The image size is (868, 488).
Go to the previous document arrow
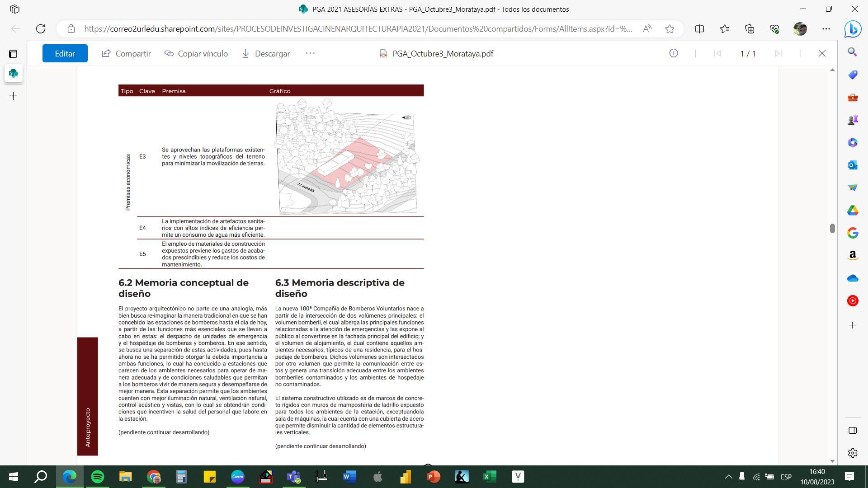click(x=717, y=53)
